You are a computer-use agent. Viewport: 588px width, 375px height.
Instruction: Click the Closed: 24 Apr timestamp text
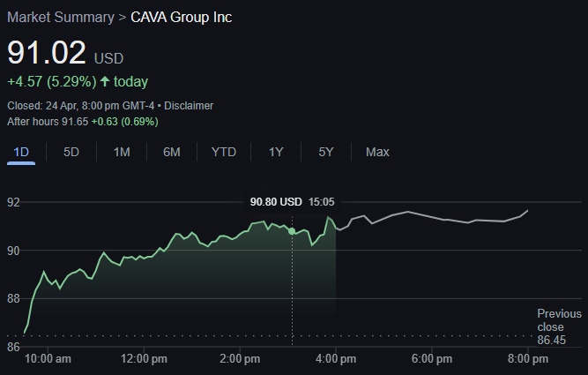point(80,106)
